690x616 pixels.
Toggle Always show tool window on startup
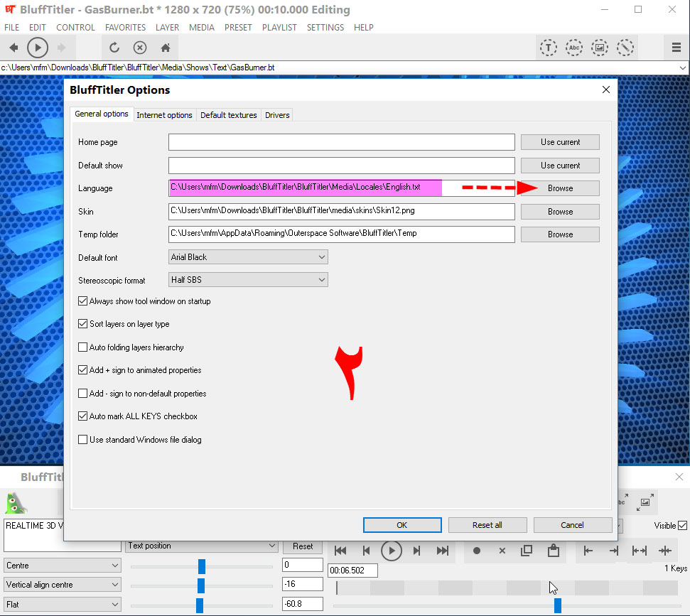(82, 301)
